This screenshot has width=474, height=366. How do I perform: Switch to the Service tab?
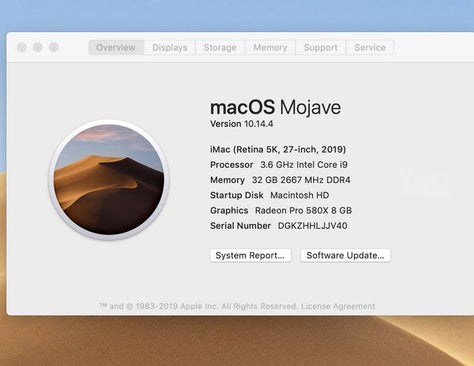click(370, 48)
